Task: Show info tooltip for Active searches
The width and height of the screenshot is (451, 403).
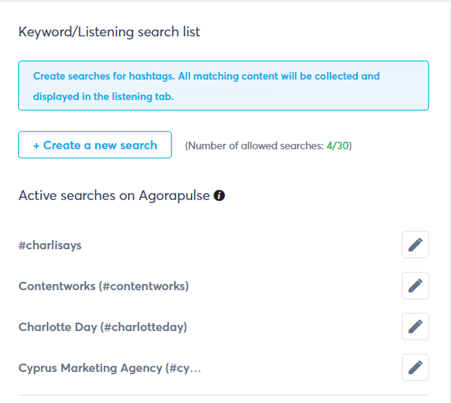Action: (x=219, y=195)
